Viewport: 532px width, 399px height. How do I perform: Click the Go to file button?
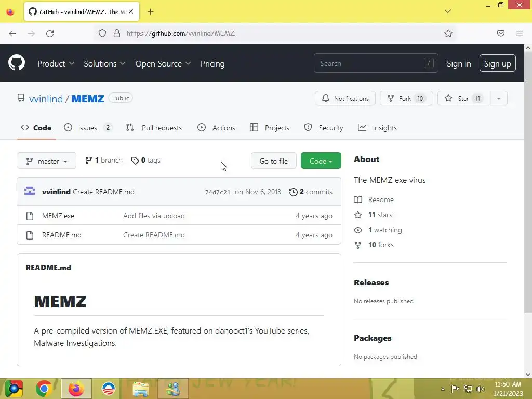click(273, 161)
